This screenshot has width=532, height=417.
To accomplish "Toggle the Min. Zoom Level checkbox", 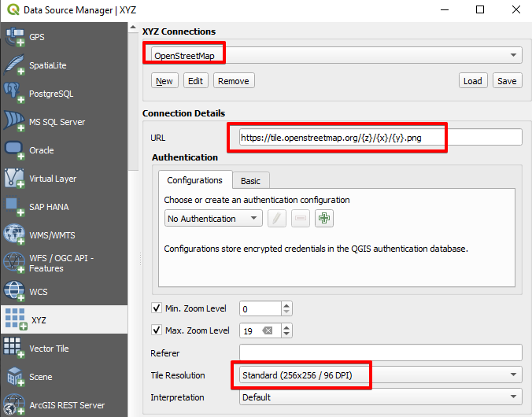I will (157, 308).
